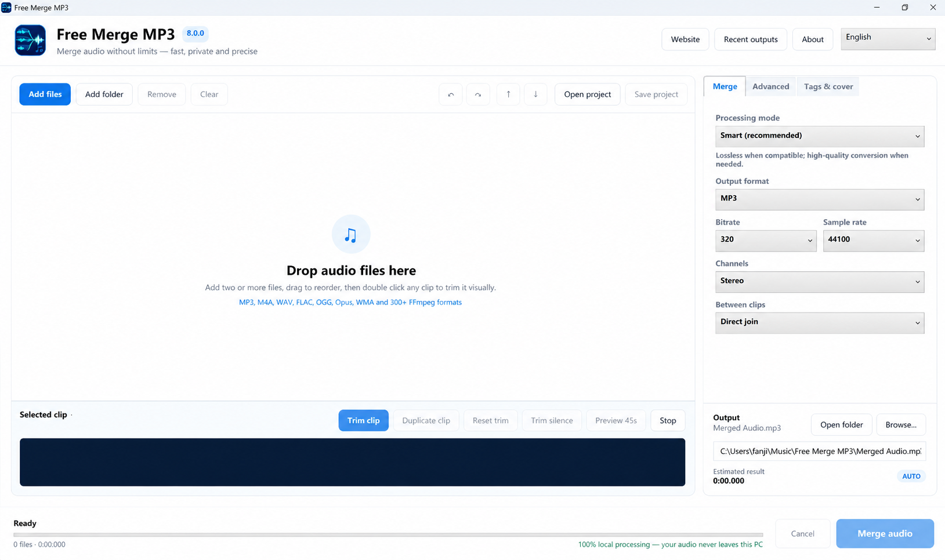Click the title bar app icon
The height and width of the screenshot is (560, 945).
(x=6, y=8)
